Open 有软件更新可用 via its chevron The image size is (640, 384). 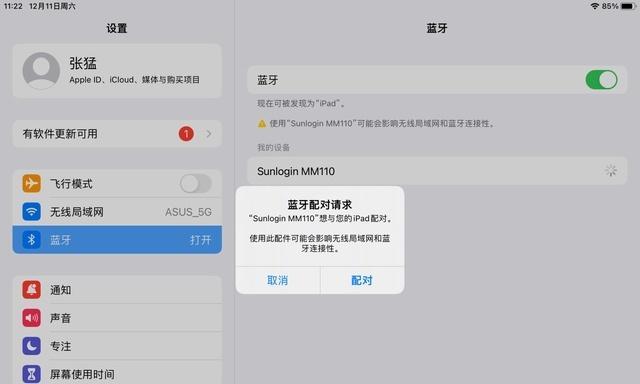click(x=209, y=133)
